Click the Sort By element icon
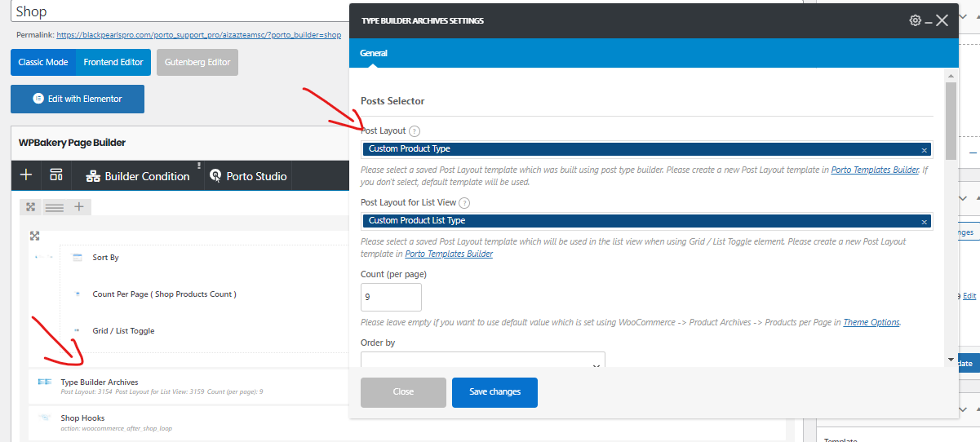The image size is (980, 442). point(78,258)
